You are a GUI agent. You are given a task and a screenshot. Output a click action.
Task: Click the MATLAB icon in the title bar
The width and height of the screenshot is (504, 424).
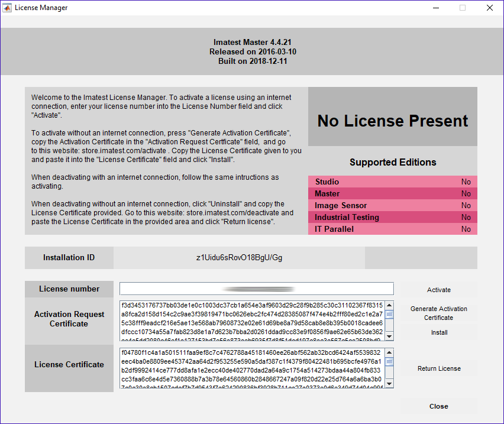pos(7,8)
